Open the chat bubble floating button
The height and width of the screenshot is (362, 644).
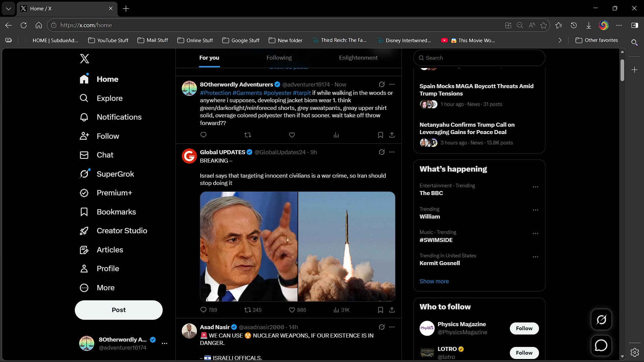pyautogui.click(x=601, y=345)
